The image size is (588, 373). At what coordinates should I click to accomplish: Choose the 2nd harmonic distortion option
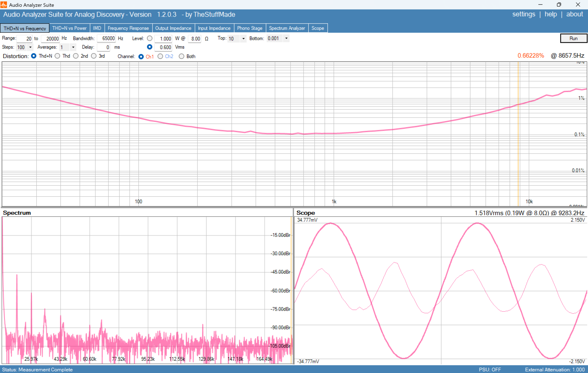tap(76, 56)
